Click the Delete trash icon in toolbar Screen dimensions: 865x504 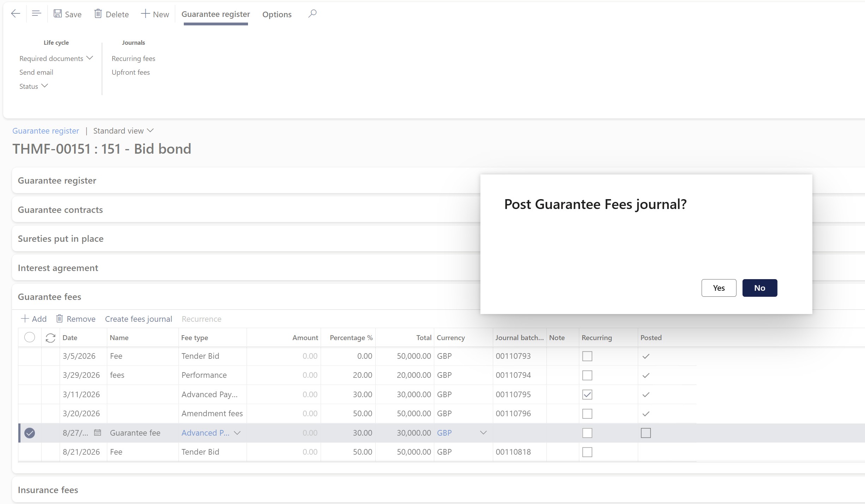(x=98, y=14)
